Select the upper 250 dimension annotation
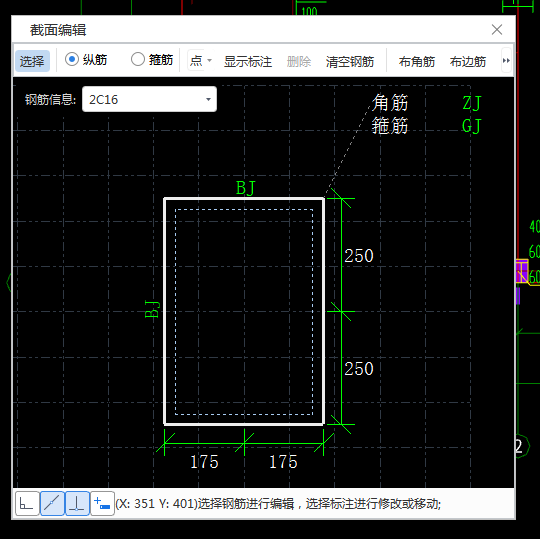The image size is (540, 539). tap(359, 256)
